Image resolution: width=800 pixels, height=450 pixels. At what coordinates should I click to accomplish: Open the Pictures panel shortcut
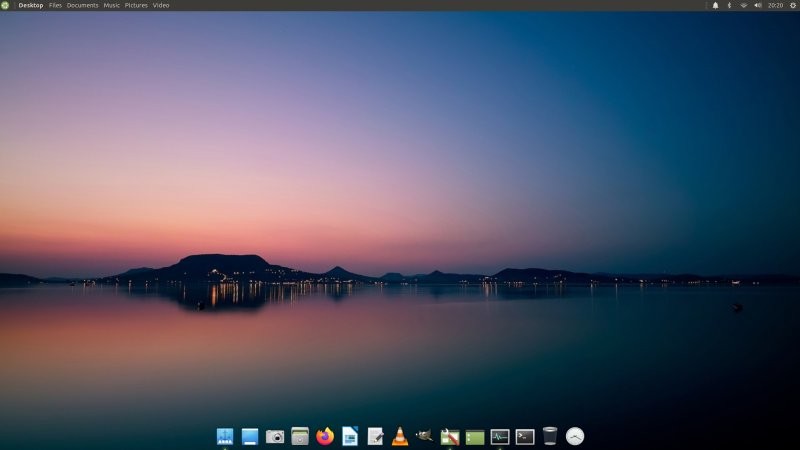pos(136,5)
